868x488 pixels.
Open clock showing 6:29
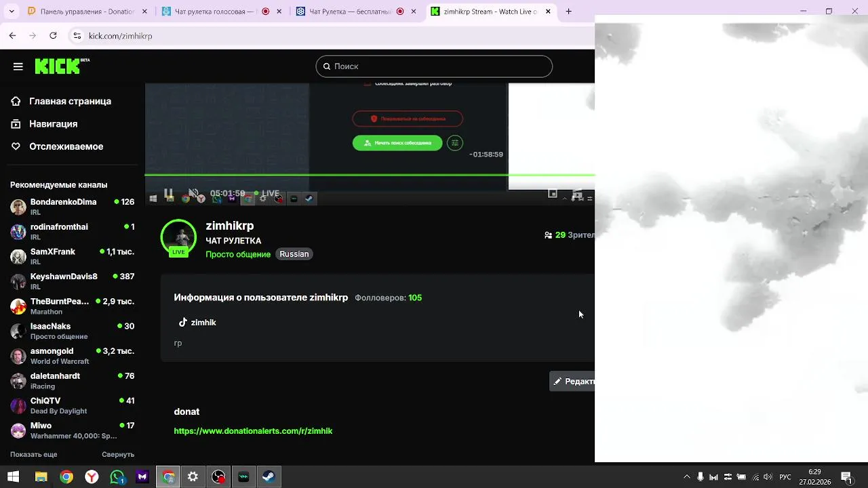pyautogui.click(x=814, y=477)
